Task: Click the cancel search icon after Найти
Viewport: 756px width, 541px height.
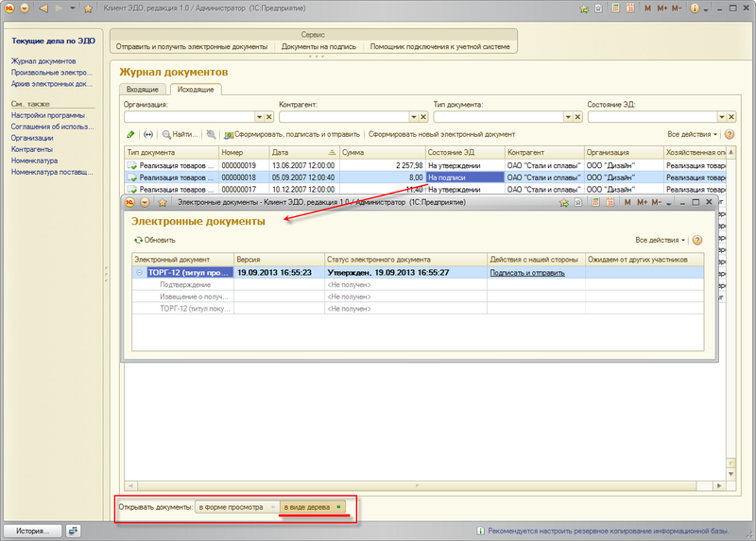Action: 211,135
